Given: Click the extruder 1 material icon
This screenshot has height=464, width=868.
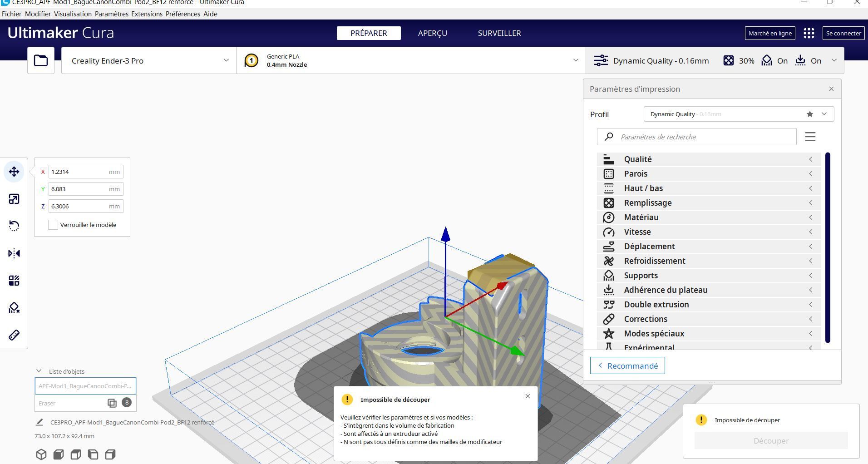Looking at the screenshot, I should coord(251,60).
